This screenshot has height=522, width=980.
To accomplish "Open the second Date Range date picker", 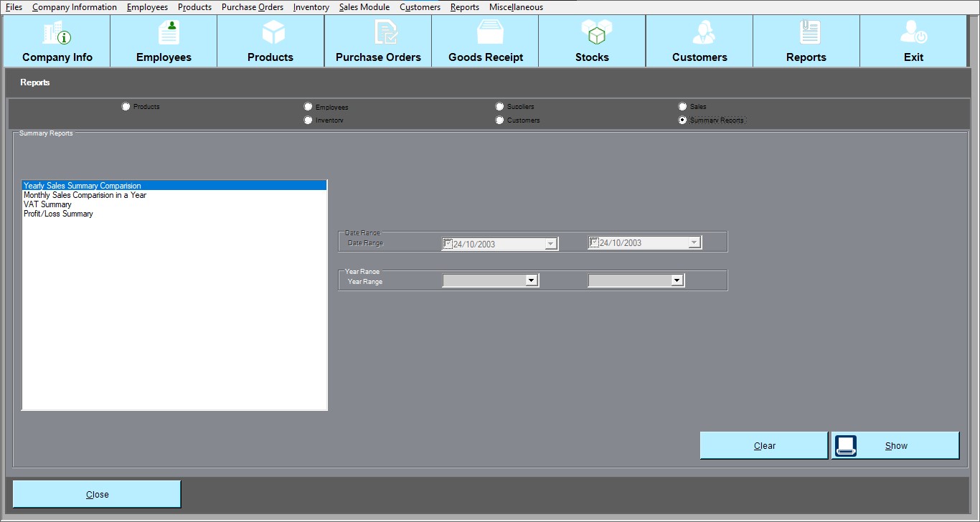I will tap(694, 243).
